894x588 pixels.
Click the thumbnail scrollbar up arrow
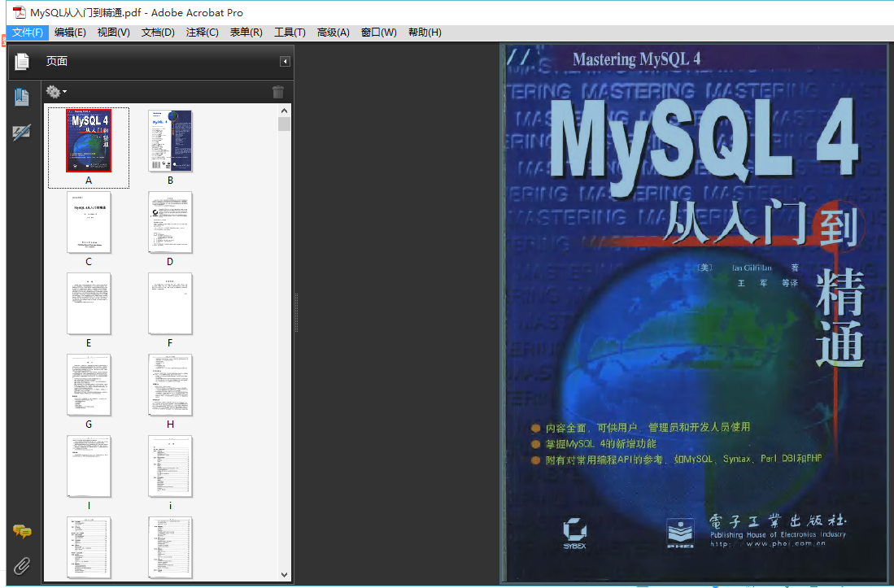click(284, 111)
